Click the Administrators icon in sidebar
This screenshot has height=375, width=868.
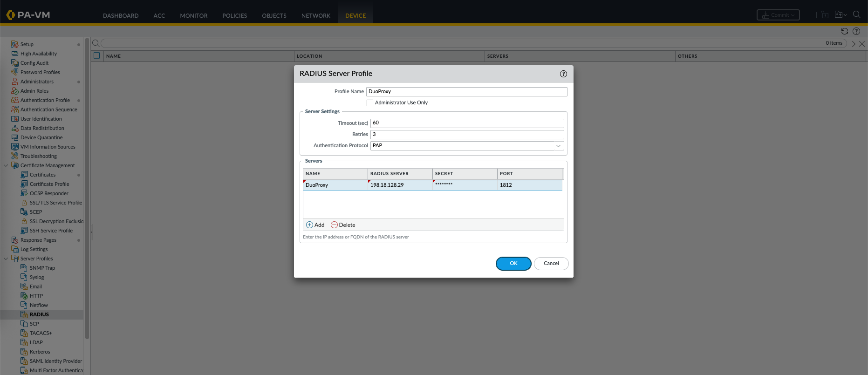15,82
